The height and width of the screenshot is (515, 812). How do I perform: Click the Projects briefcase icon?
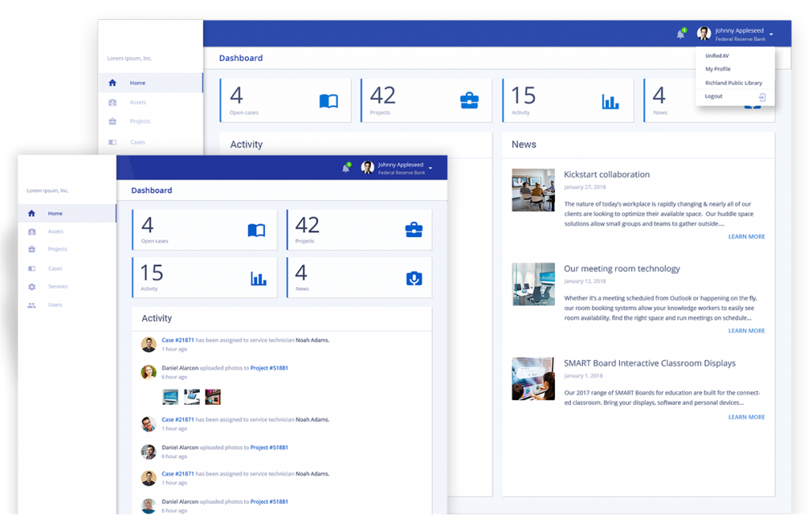click(31, 249)
